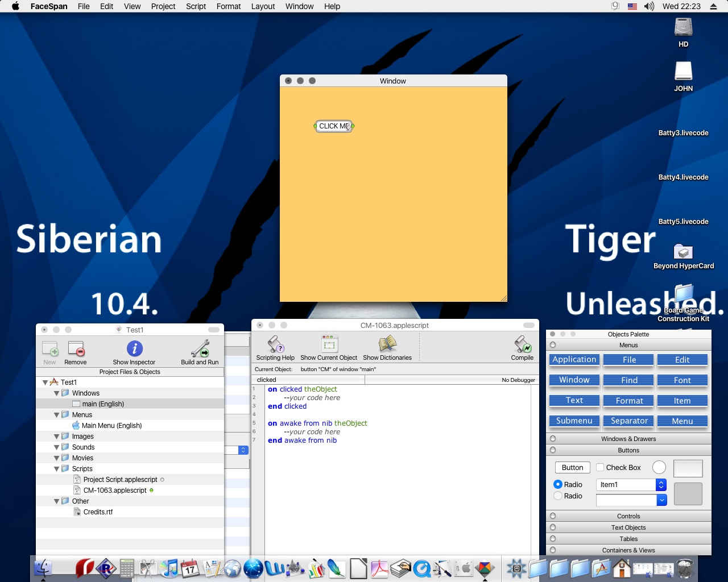Viewport: 728px width, 582px height.
Task: Open the Item1 popup menu in palette
Action: [x=631, y=484]
